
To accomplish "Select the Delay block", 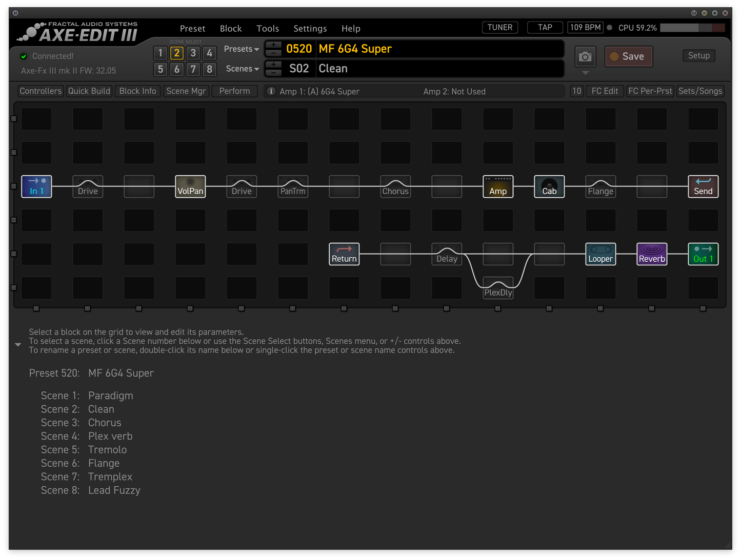I will pyautogui.click(x=447, y=254).
